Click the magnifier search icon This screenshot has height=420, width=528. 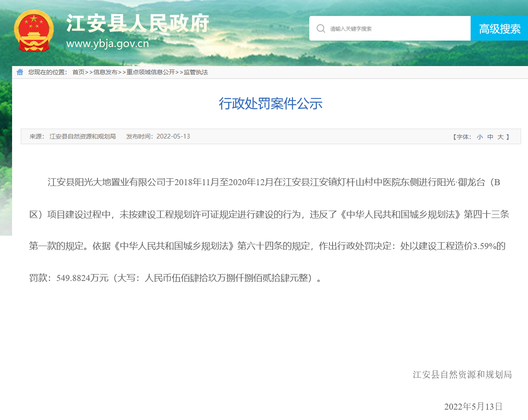click(x=321, y=28)
